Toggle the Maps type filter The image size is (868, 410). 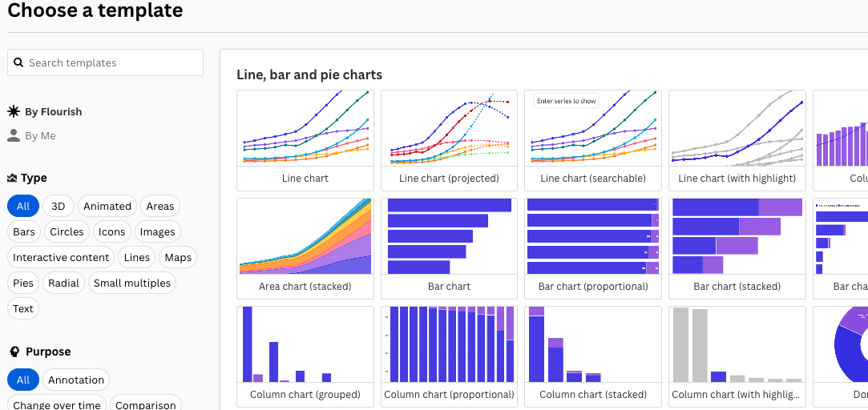tap(178, 257)
